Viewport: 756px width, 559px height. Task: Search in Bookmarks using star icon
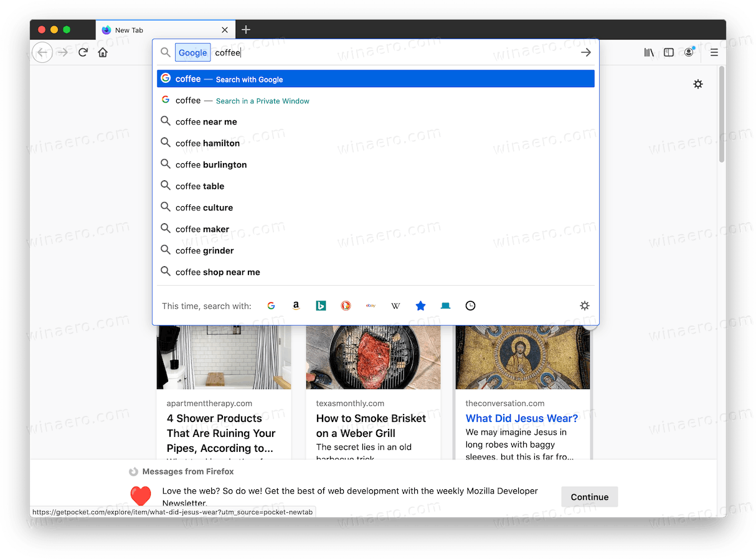click(420, 306)
